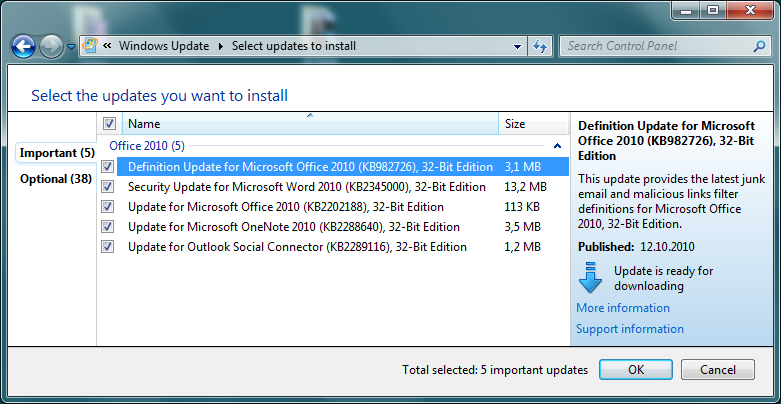
Task: Toggle the select-all checkbox in the header
Action: click(109, 124)
